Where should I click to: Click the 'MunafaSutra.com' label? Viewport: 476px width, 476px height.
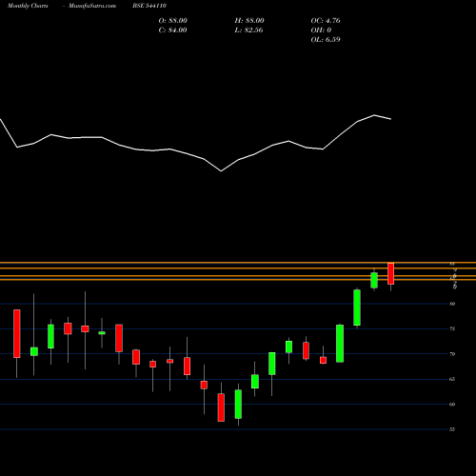pyautogui.click(x=92, y=6)
